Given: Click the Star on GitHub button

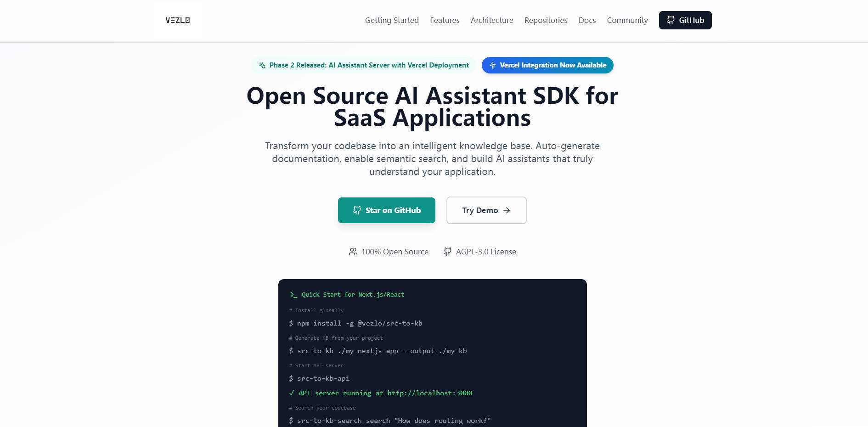Looking at the screenshot, I should coord(386,210).
